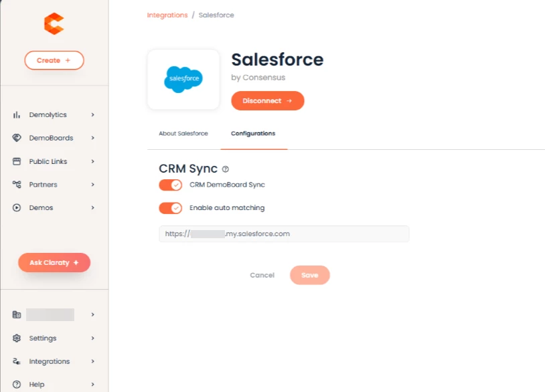Click Ask Claraty button
Viewport: 545px width, 392px height.
coord(54,262)
